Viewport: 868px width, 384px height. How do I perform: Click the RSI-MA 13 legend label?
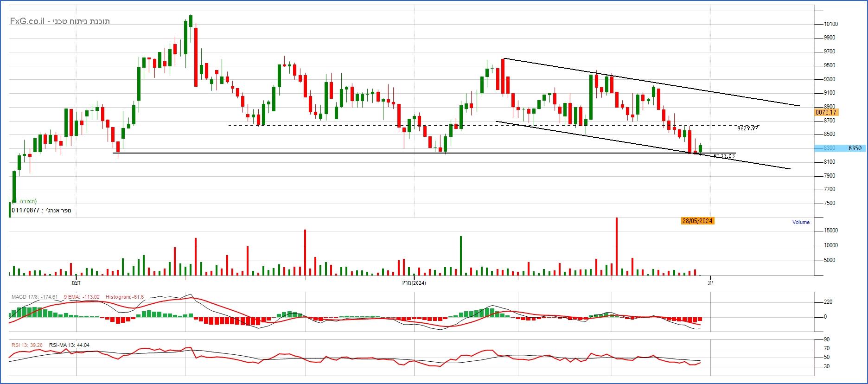coord(69,345)
